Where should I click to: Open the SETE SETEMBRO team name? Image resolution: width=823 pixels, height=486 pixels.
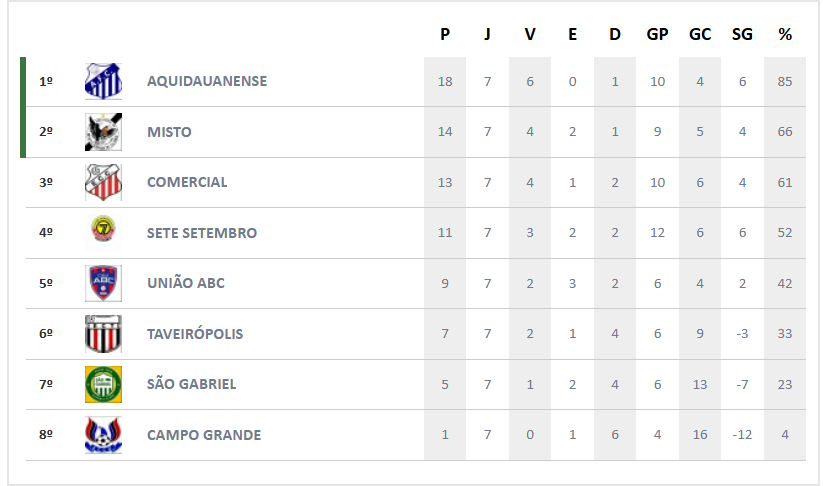tap(202, 233)
